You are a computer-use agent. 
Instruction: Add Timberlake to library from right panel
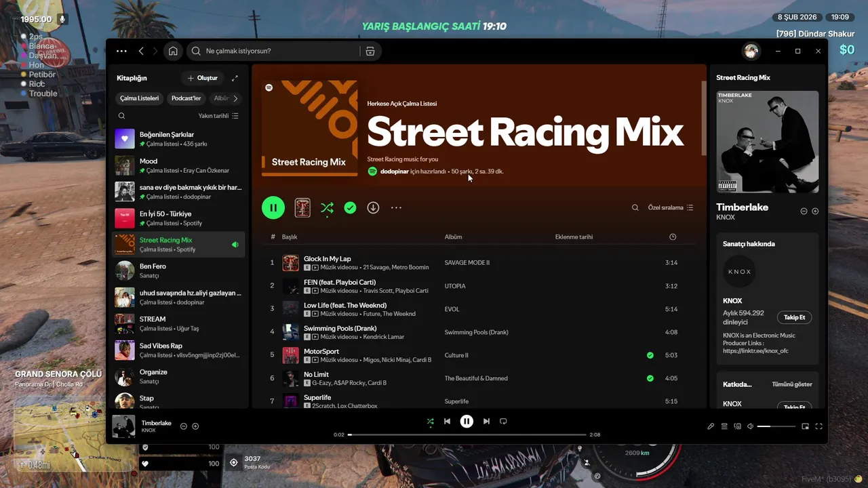tap(815, 211)
